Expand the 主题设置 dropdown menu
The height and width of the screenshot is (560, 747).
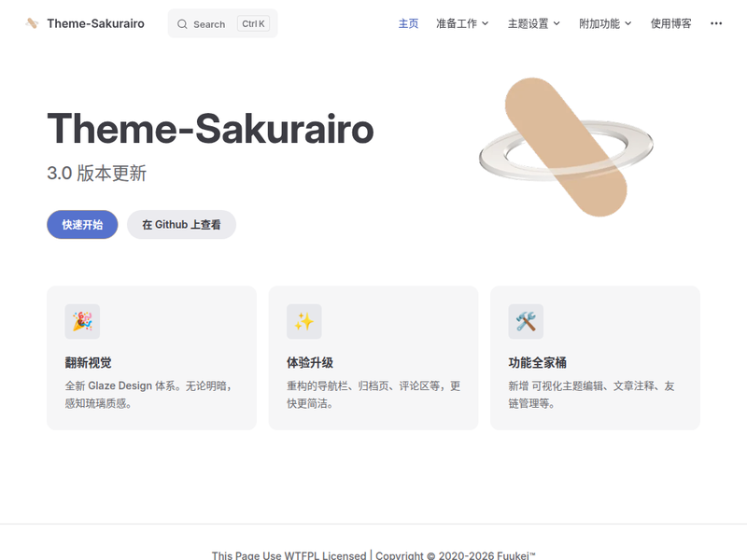[533, 23]
